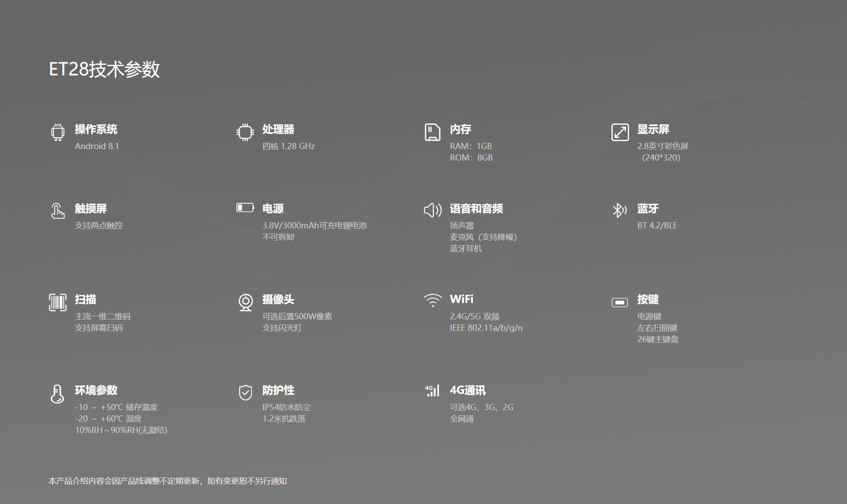Image resolution: width=847 pixels, height=504 pixels.
Task: Click the WiFi heading text
Action: (461, 299)
